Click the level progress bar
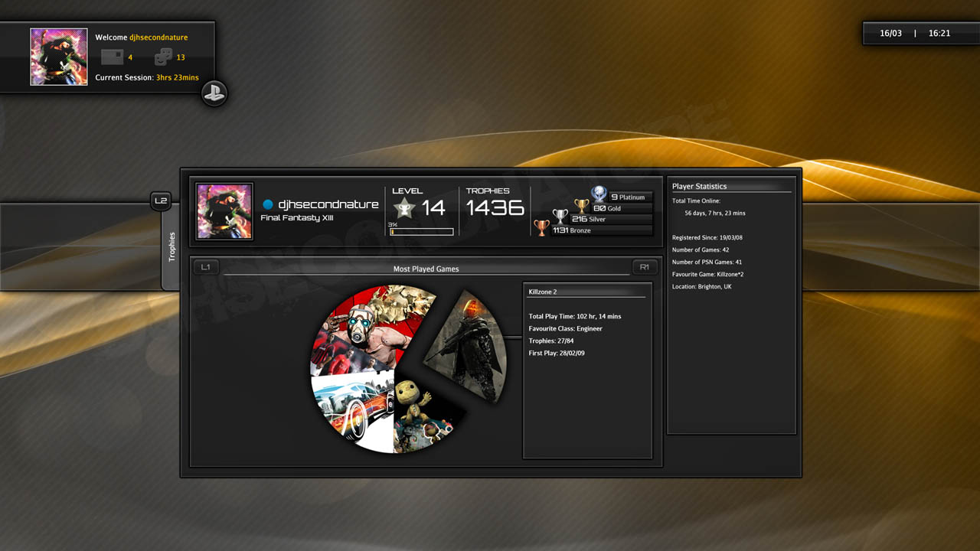The image size is (980, 551). pos(422,232)
